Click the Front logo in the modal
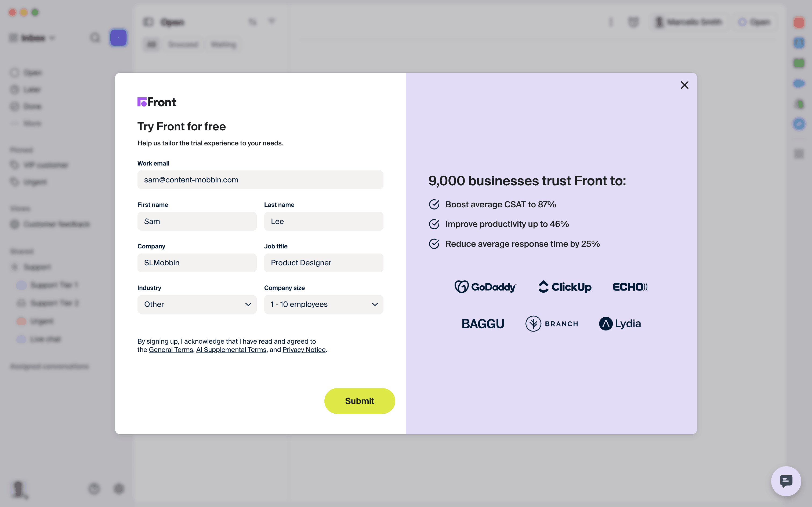Image resolution: width=812 pixels, height=507 pixels. tap(157, 102)
